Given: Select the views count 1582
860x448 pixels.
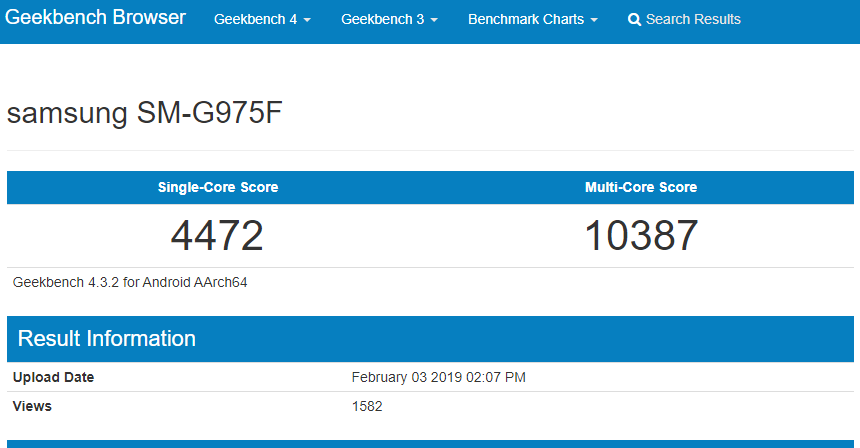Looking at the screenshot, I should (x=367, y=406).
